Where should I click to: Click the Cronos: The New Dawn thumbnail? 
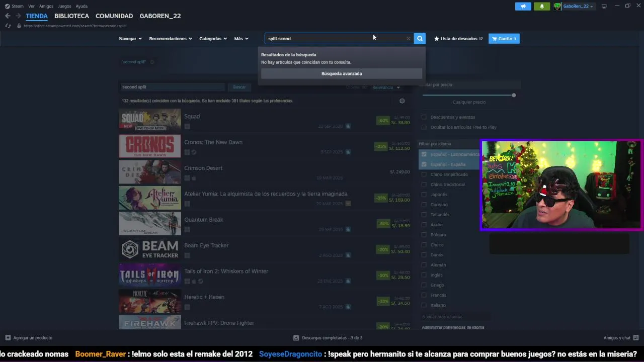click(150, 146)
